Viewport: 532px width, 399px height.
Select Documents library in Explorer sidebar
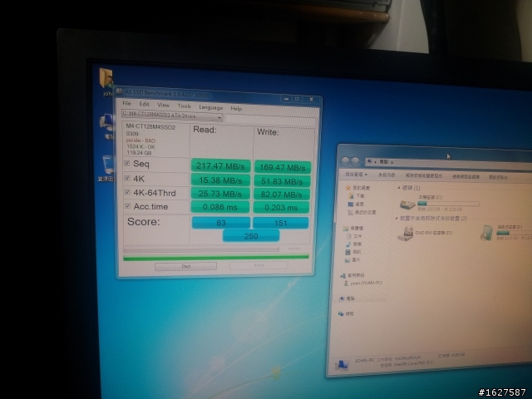point(353,236)
